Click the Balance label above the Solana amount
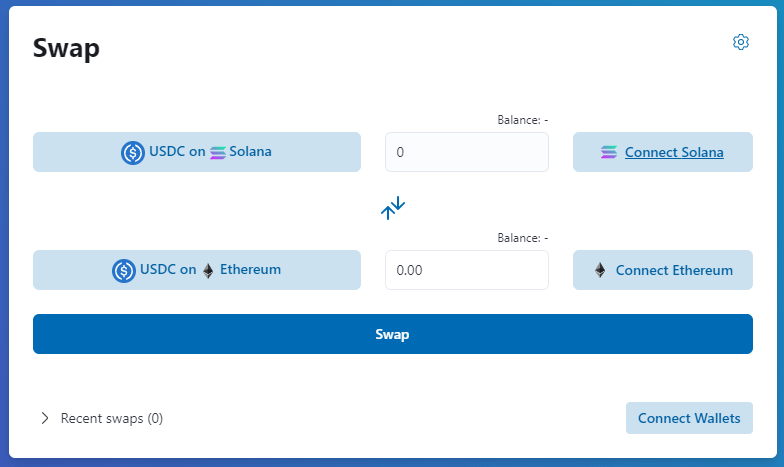This screenshot has width=784, height=467. point(522,120)
